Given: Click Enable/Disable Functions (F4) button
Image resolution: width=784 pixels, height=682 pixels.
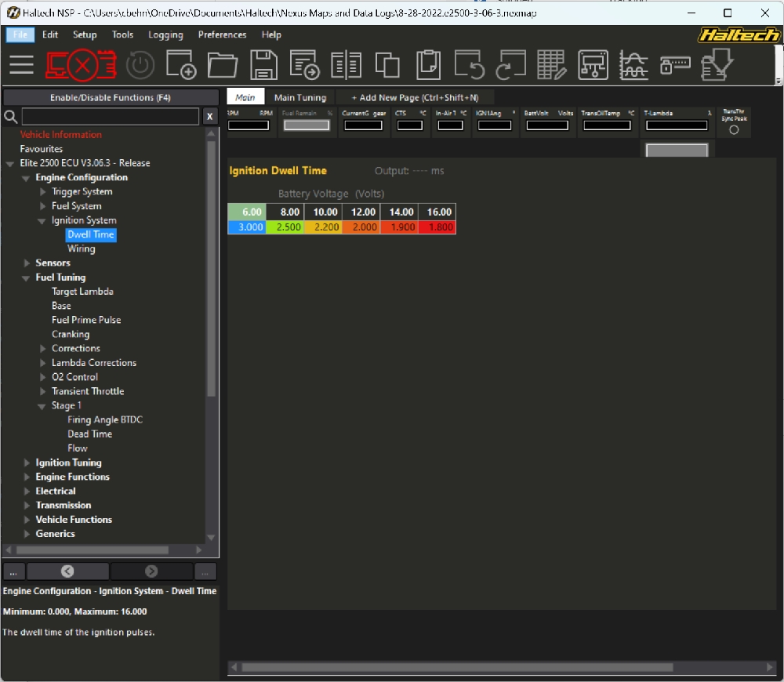Looking at the screenshot, I should 111,98.
